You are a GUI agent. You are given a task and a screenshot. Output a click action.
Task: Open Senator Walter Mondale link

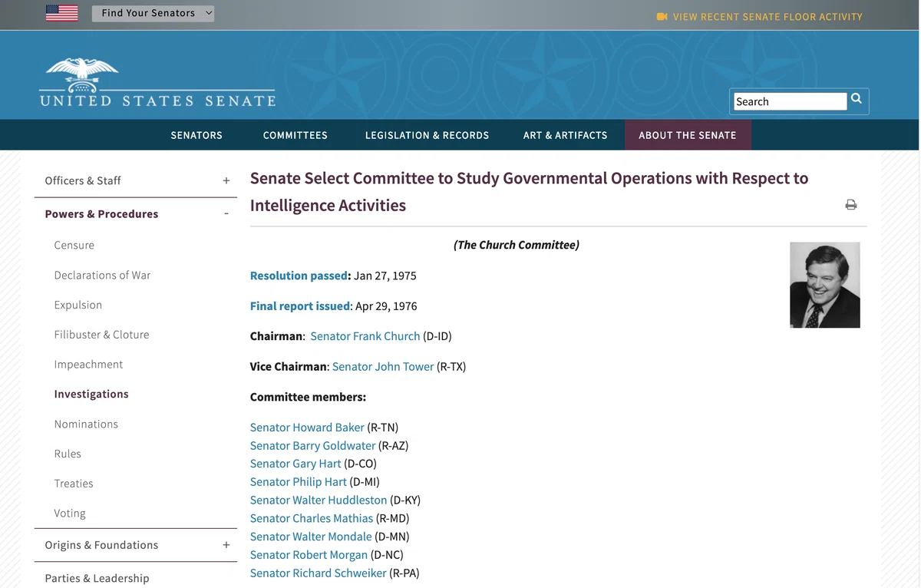click(311, 537)
